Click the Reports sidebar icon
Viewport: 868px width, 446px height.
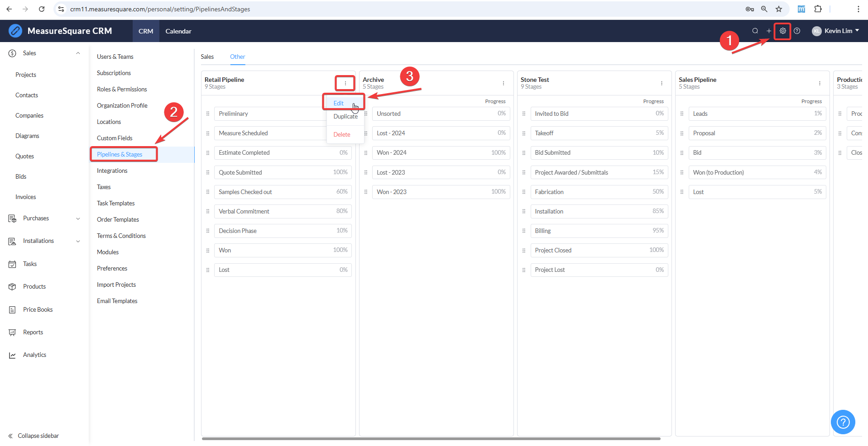12,332
